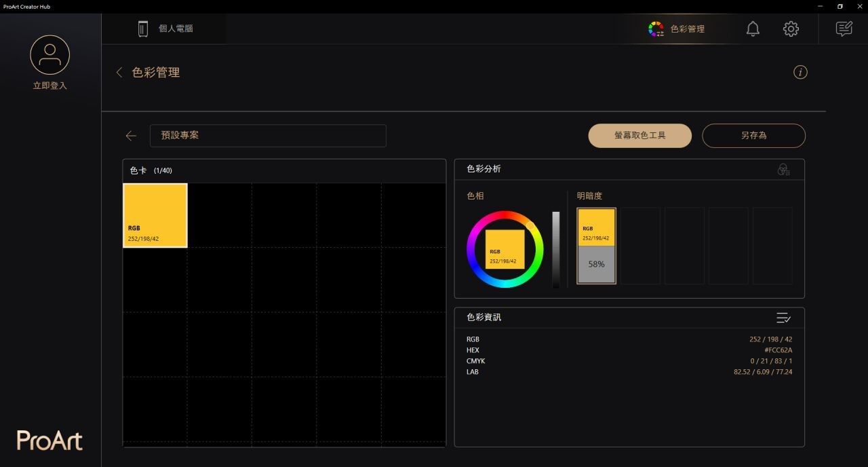Screen dimensions: 868x467
Task: Click the vertical grayscale brightness slider
Action: coord(556,250)
